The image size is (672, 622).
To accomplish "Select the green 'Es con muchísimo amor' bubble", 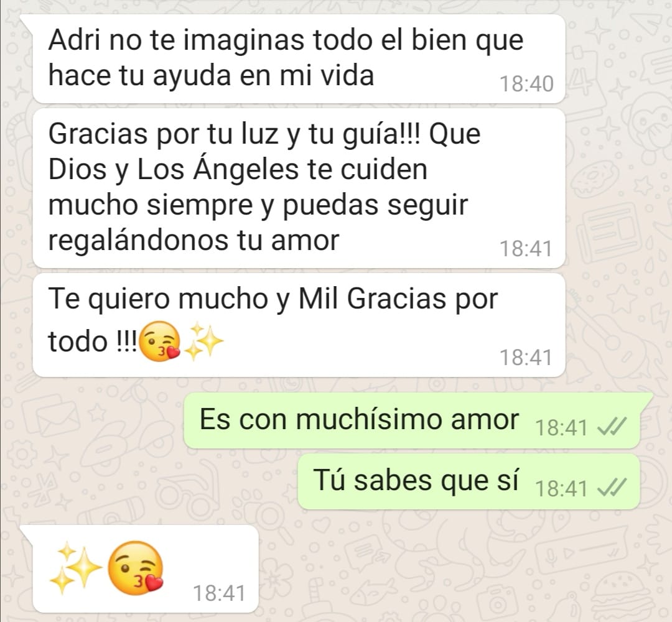I will pos(412,420).
